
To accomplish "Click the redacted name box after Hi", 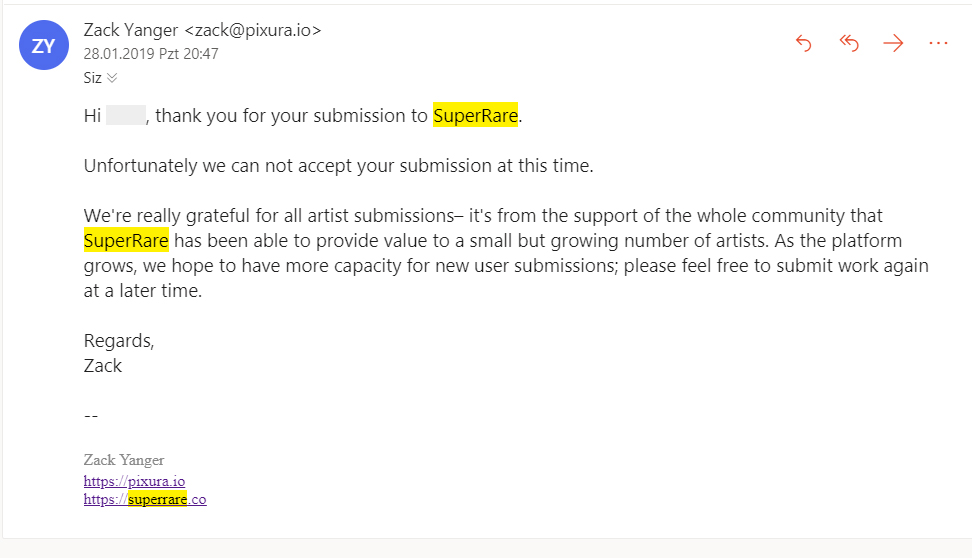I will tap(126, 115).
